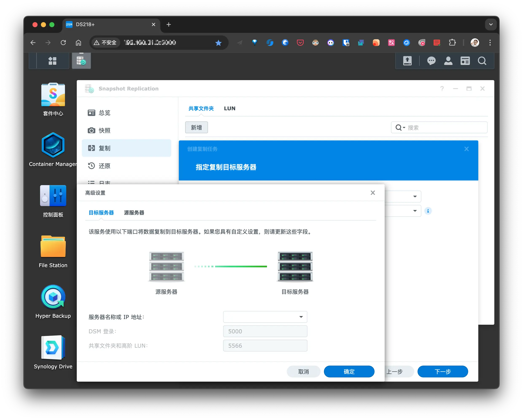Open the DSM widgets panel icon
The height and width of the screenshot is (420, 523).
[465, 61]
